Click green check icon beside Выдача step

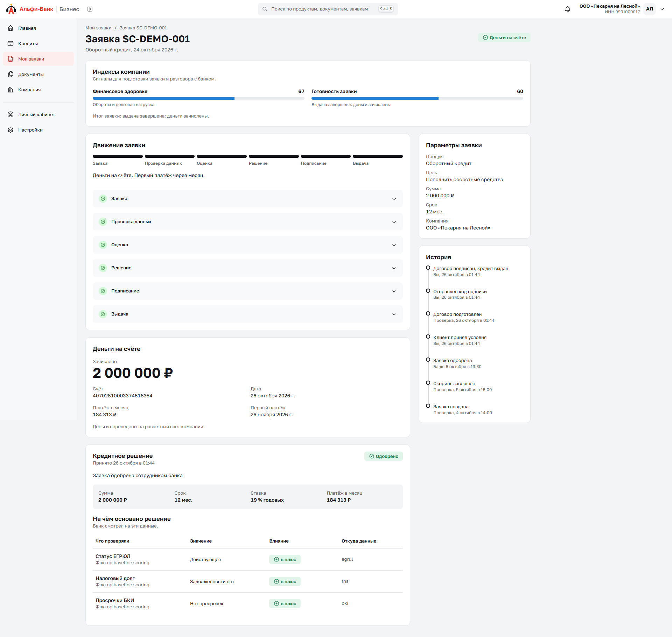(x=103, y=314)
